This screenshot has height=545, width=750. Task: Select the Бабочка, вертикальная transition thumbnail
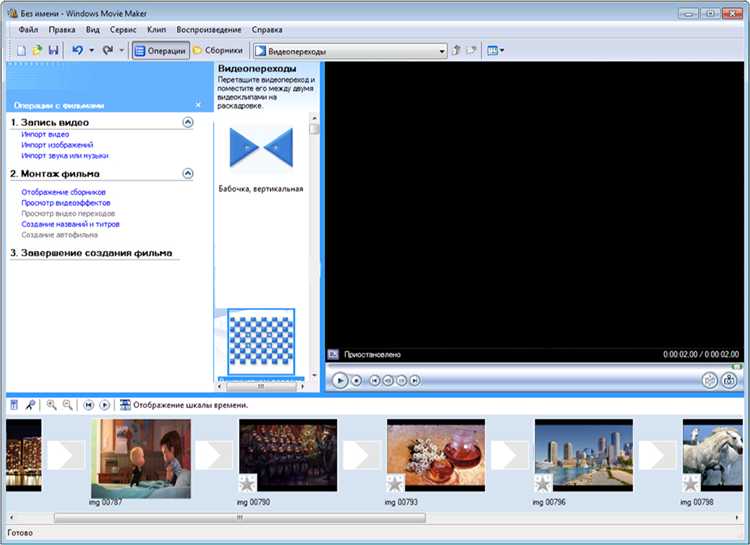click(x=261, y=148)
